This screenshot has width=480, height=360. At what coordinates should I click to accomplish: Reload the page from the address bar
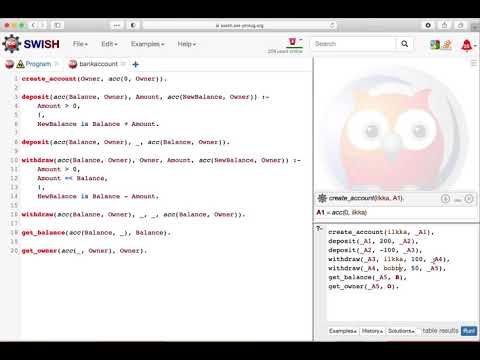click(x=332, y=25)
